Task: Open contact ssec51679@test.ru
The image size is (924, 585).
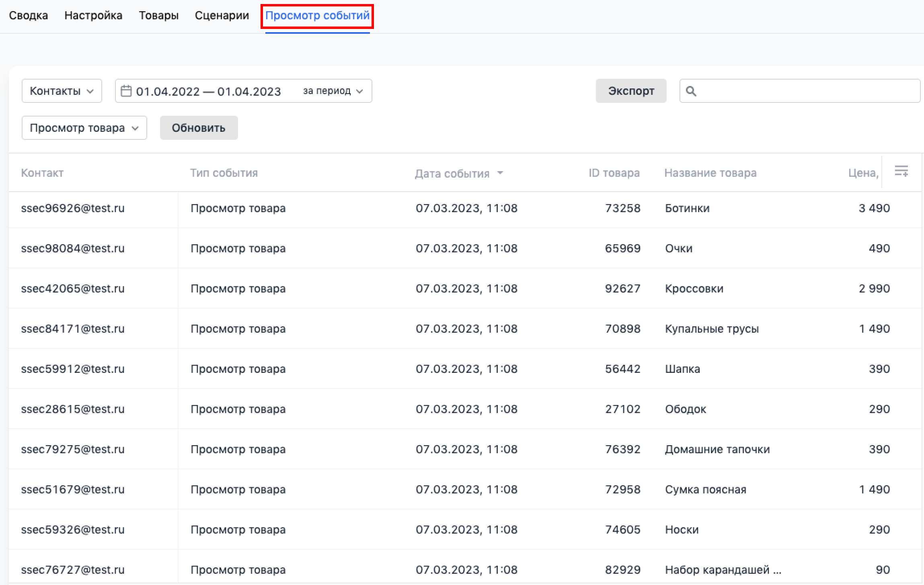Action: [x=73, y=490]
